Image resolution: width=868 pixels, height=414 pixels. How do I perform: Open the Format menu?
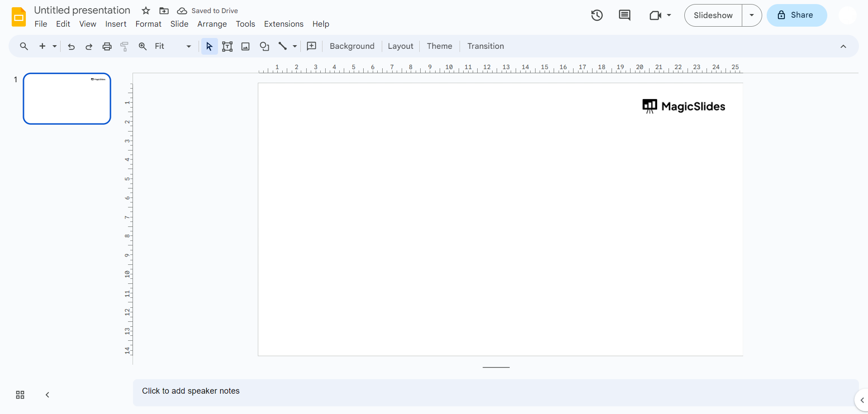[148, 24]
